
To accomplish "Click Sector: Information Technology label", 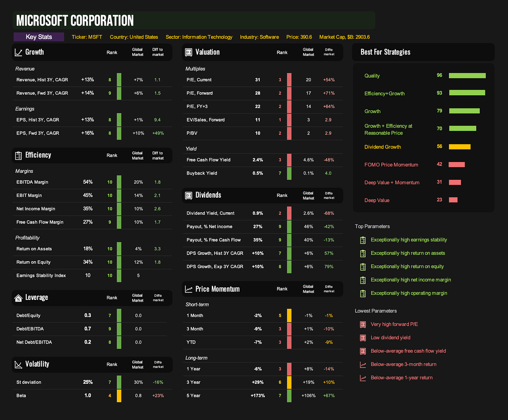I will point(199,37).
